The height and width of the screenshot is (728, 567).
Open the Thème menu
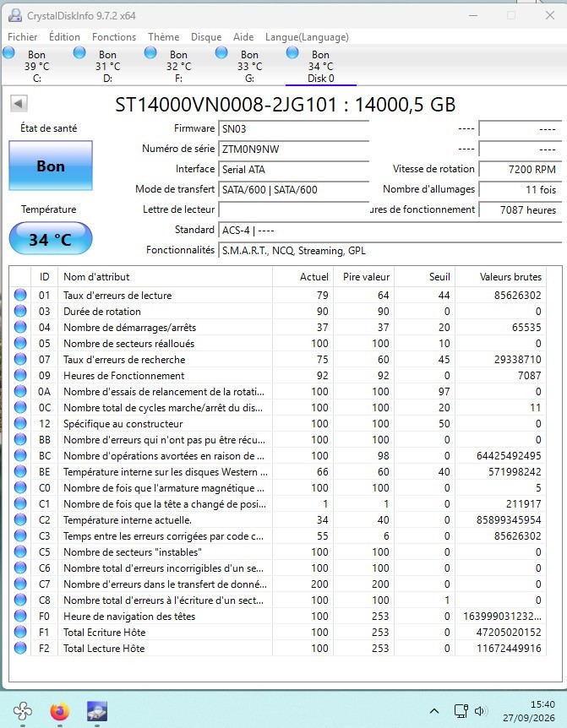163,36
